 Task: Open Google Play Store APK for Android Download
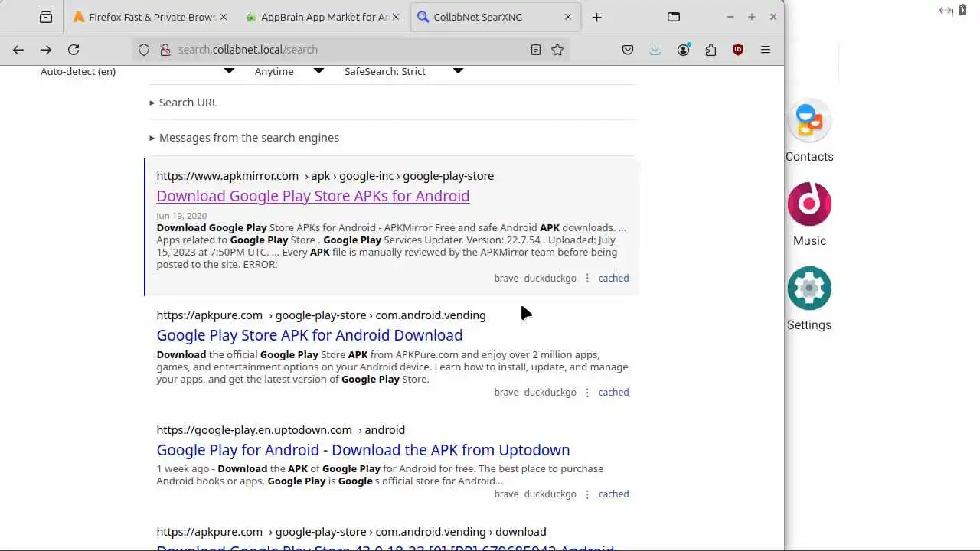point(309,335)
